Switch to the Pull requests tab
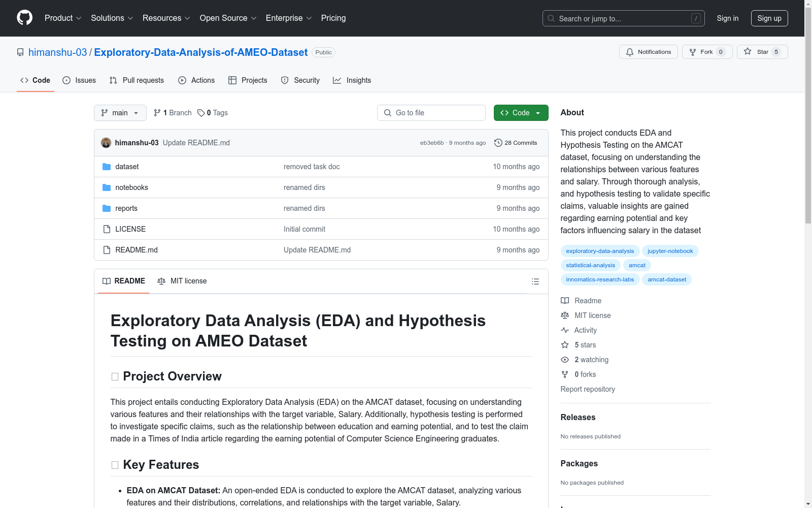 pyautogui.click(x=137, y=80)
